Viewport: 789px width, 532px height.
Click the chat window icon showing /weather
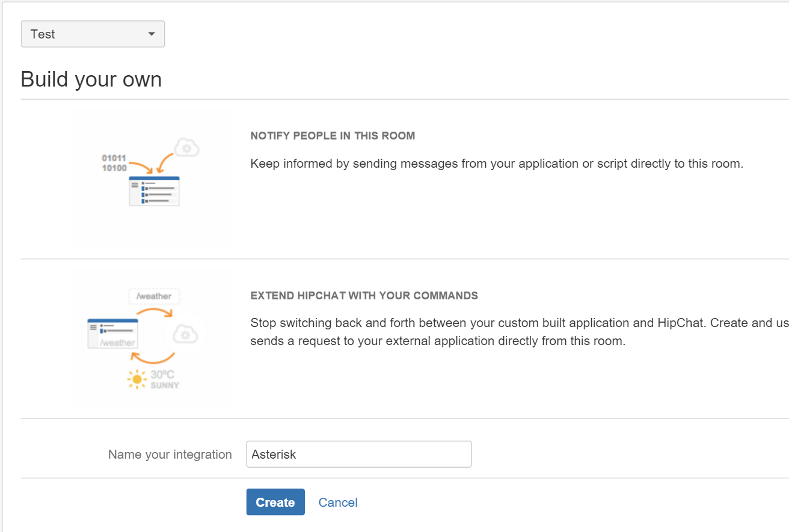(113, 334)
